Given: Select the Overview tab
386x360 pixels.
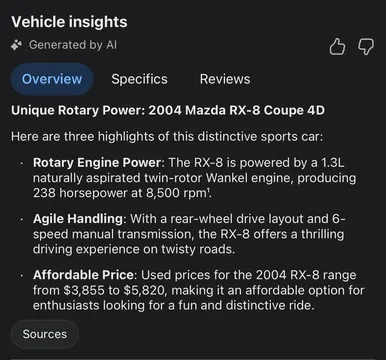Looking at the screenshot, I should 52,79.
